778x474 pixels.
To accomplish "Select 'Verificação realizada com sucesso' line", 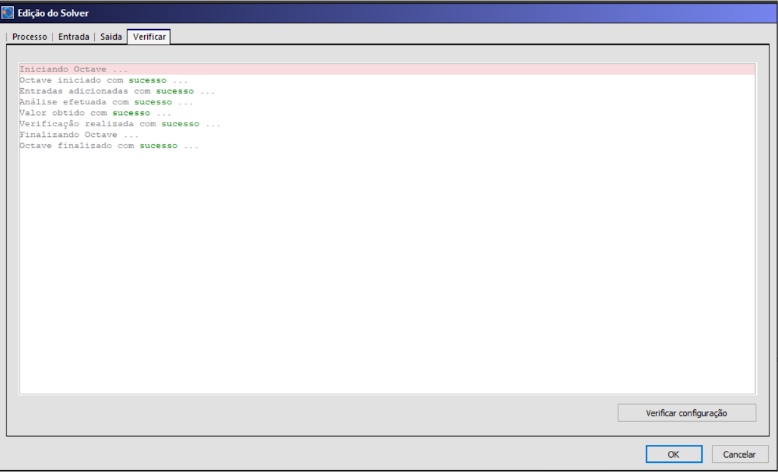I will [x=120, y=124].
